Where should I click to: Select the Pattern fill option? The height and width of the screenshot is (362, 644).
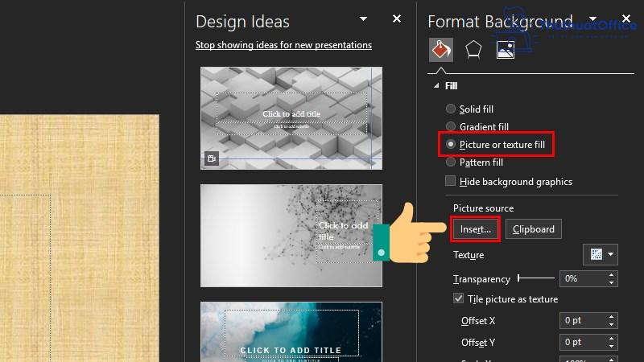point(450,162)
